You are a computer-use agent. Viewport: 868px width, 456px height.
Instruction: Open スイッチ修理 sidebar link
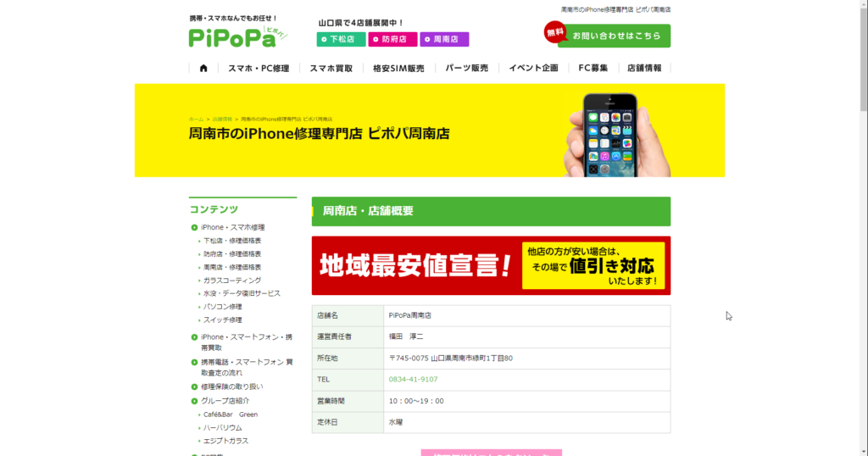click(x=223, y=320)
